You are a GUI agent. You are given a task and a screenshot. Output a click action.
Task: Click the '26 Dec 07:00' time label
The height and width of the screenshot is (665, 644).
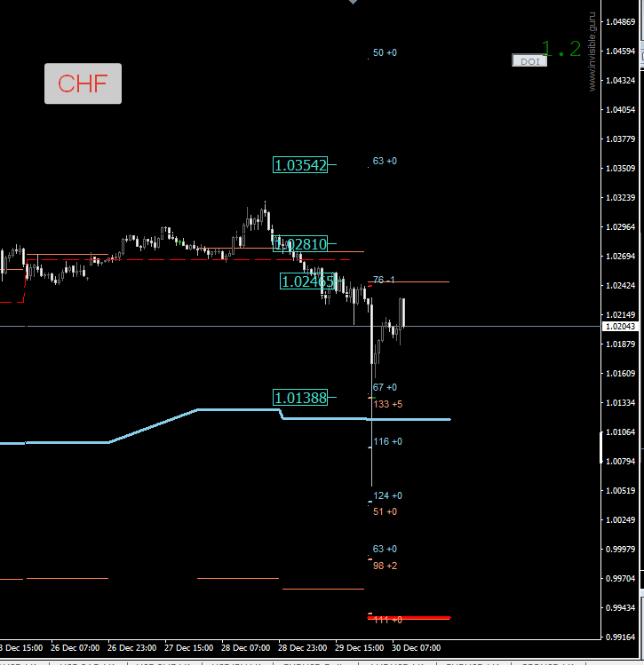coord(76,648)
